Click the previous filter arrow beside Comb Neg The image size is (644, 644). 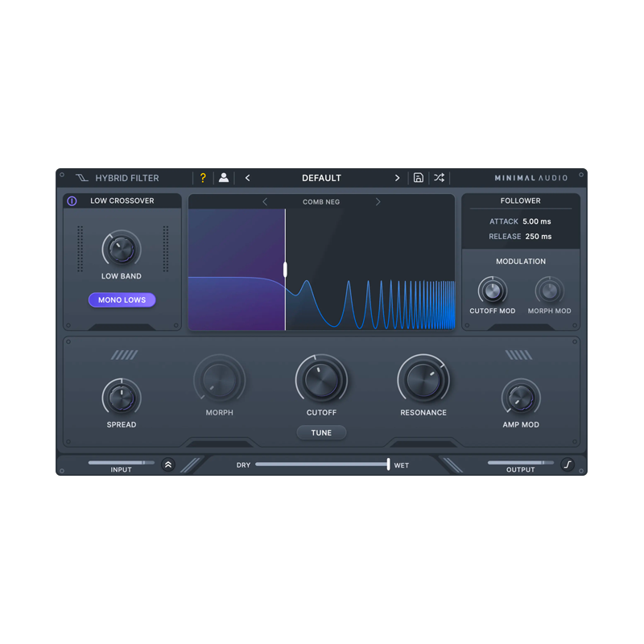[x=264, y=202]
